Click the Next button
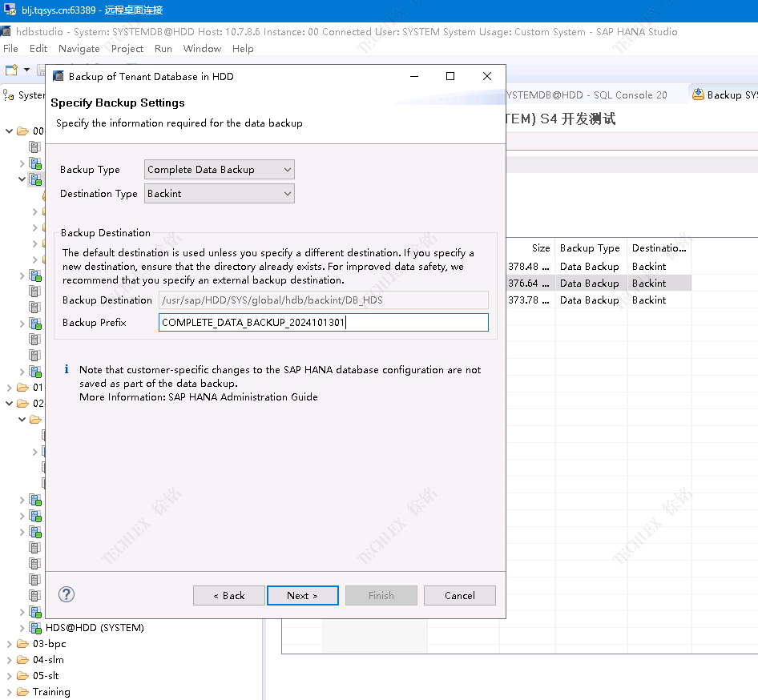The width and height of the screenshot is (758, 700). [x=302, y=596]
